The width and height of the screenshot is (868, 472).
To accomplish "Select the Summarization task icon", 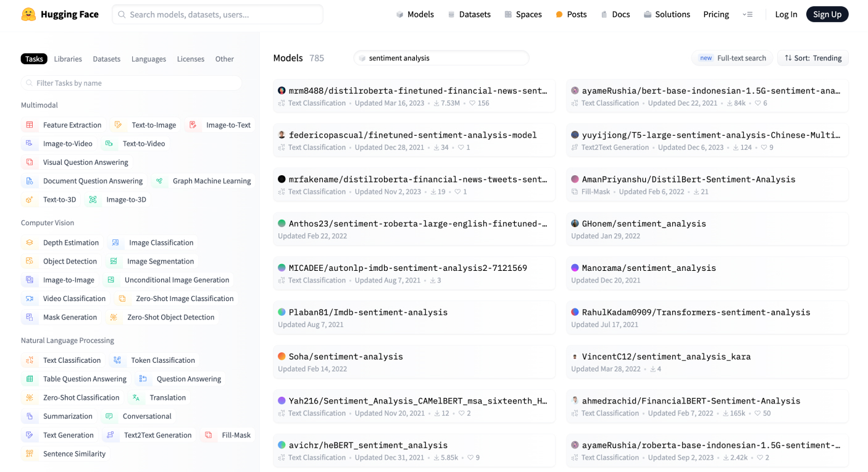I will point(30,416).
